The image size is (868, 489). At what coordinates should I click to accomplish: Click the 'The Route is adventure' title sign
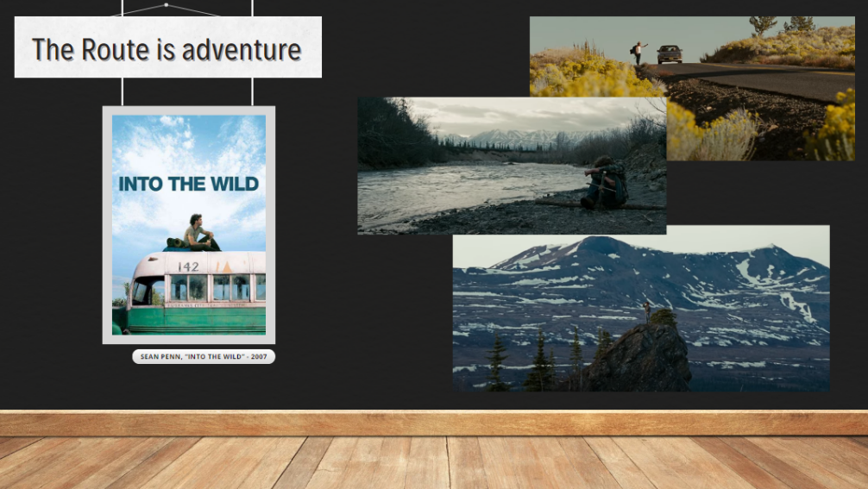click(x=167, y=47)
